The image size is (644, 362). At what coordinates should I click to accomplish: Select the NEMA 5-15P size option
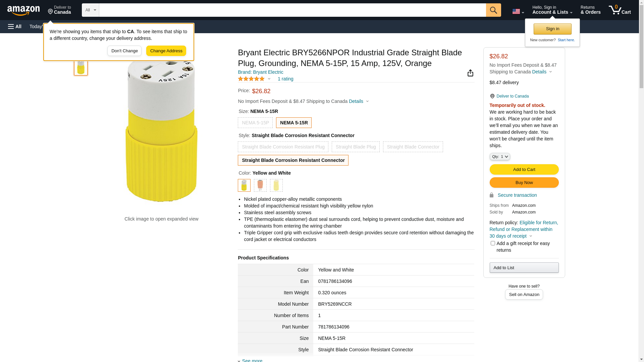coord(255,123)
